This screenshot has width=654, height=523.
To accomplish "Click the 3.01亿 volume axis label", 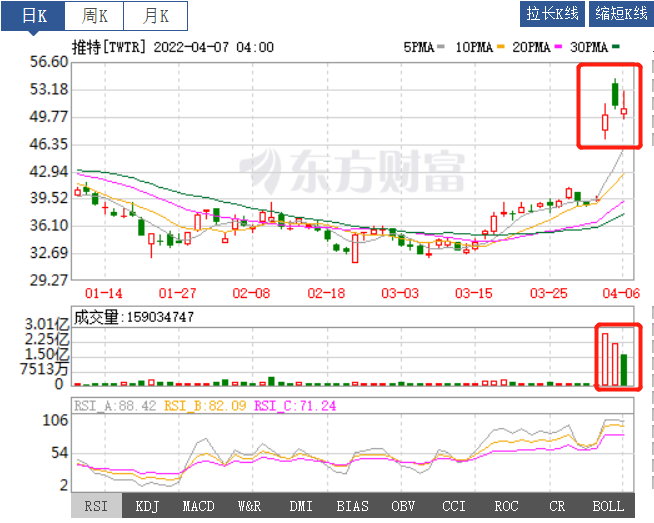I will coord(47,324).
